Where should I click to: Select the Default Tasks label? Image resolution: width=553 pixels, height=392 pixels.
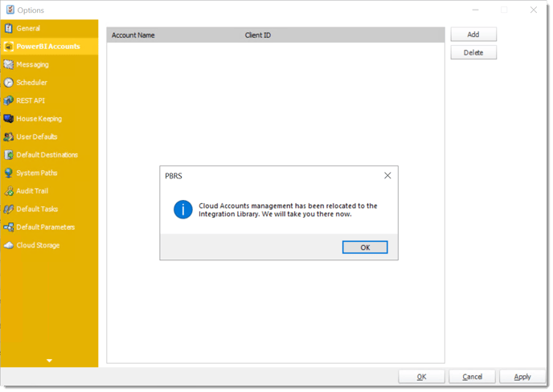click(37, 209)
